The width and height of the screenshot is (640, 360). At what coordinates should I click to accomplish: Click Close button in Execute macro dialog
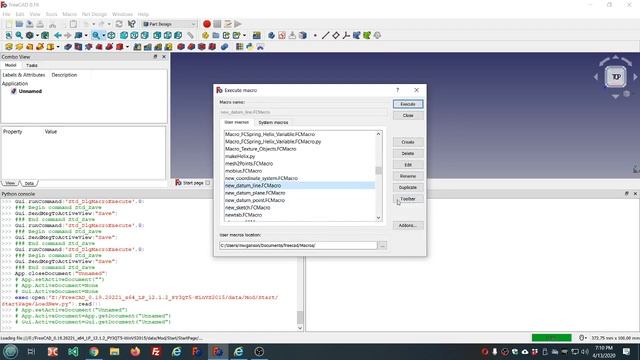408,116
